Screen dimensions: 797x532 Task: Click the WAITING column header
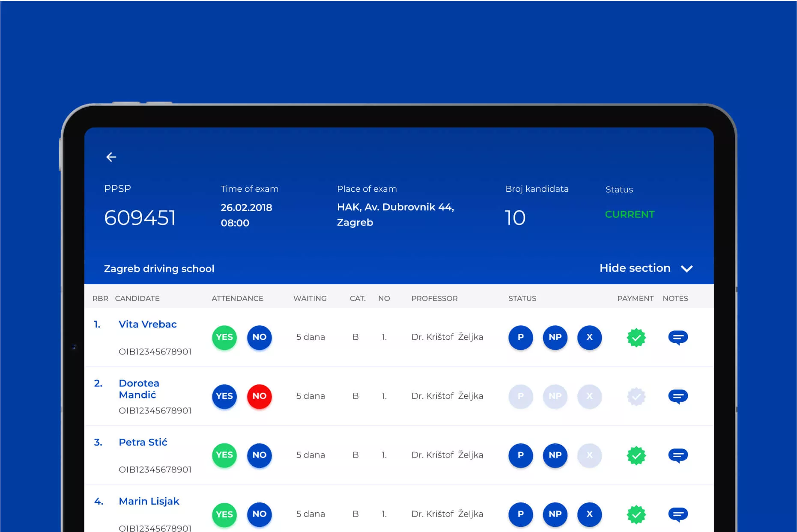pos(310,298)
